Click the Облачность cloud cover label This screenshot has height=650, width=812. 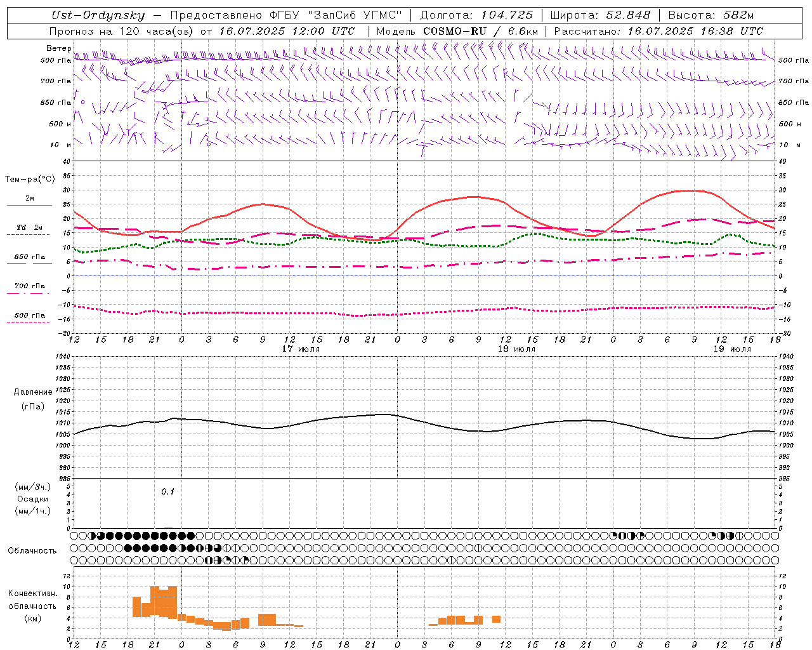[x=32, y=550]
